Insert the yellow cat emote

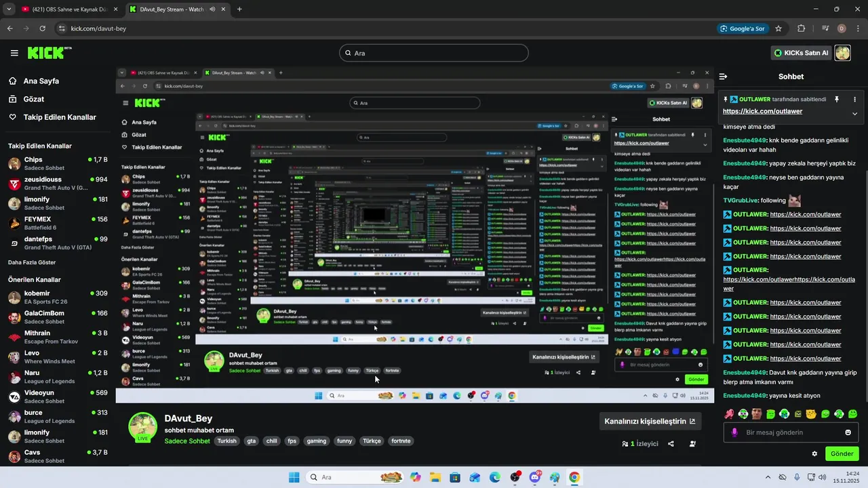tap(811, 413)
